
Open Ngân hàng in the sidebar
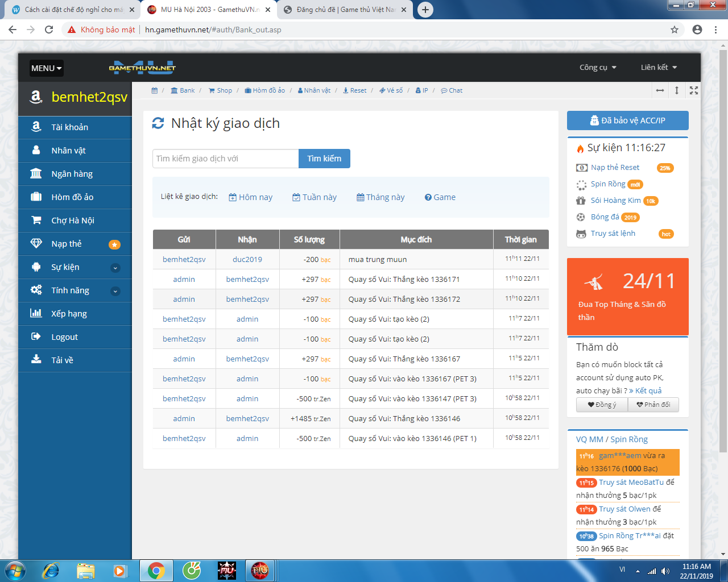click(x=72, y=174)
